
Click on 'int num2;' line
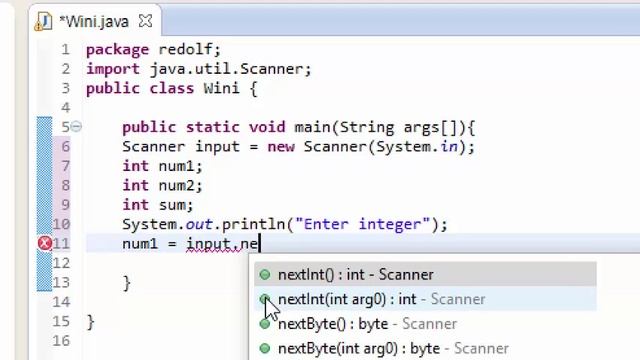coord(162,185)
